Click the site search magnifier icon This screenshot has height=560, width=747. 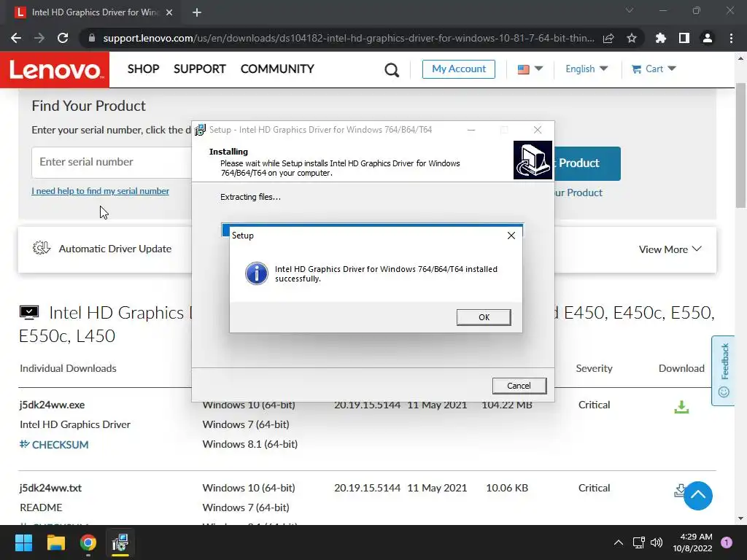point(392,70)
